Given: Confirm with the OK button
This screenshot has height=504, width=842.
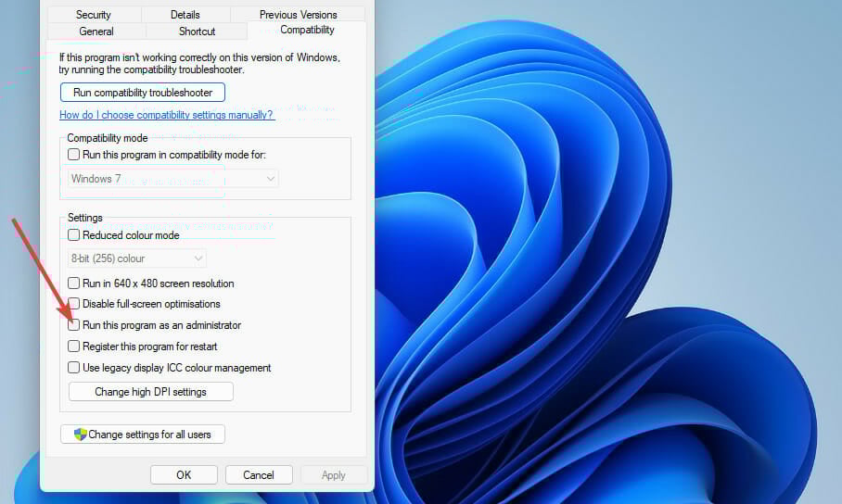Looking at the screenshot, I should pos(184,475).
